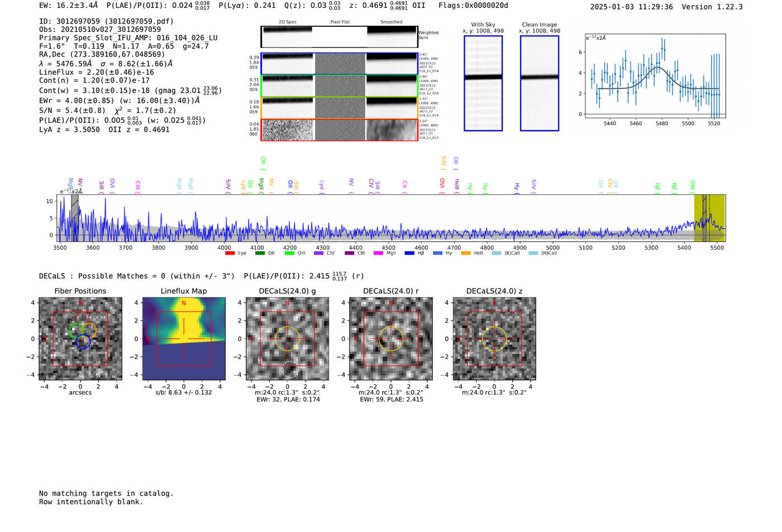Image resolution: width=782 pixels, height=532 pixels.
Task: Click the 'Pixel Flat' column header
Action: pos(340,22)
